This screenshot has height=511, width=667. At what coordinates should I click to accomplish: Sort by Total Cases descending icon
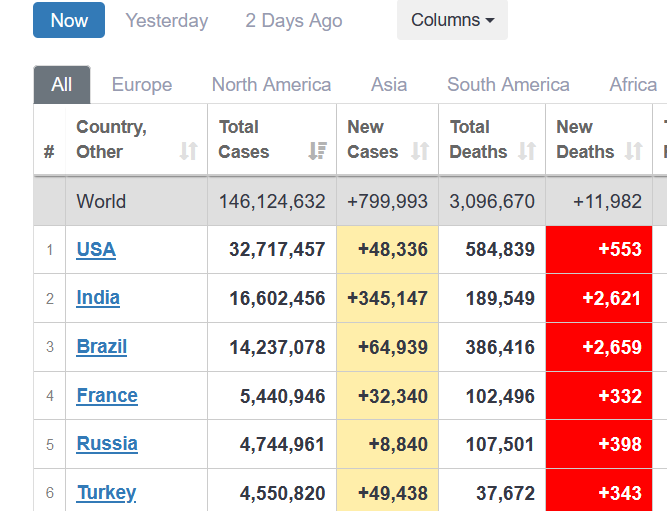[x=317, y=151]
